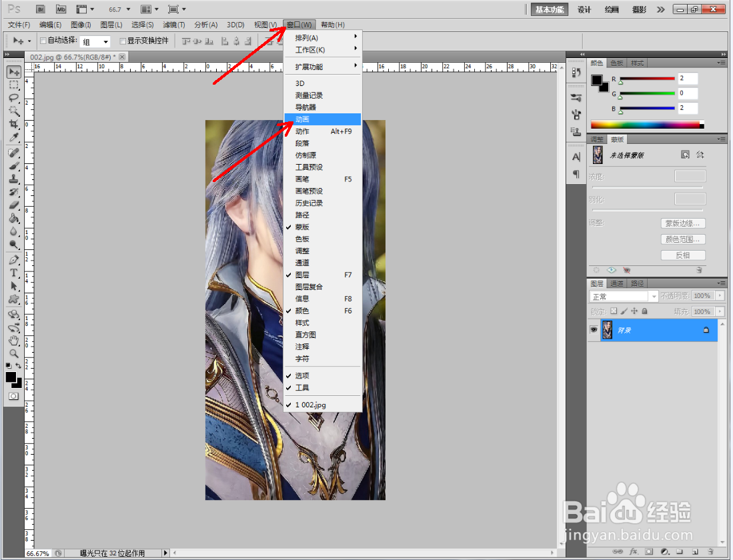The width and height of the screenshot is (733, 560).
Task: Click the Essentials workspace button
Action: tap(550, 10)
